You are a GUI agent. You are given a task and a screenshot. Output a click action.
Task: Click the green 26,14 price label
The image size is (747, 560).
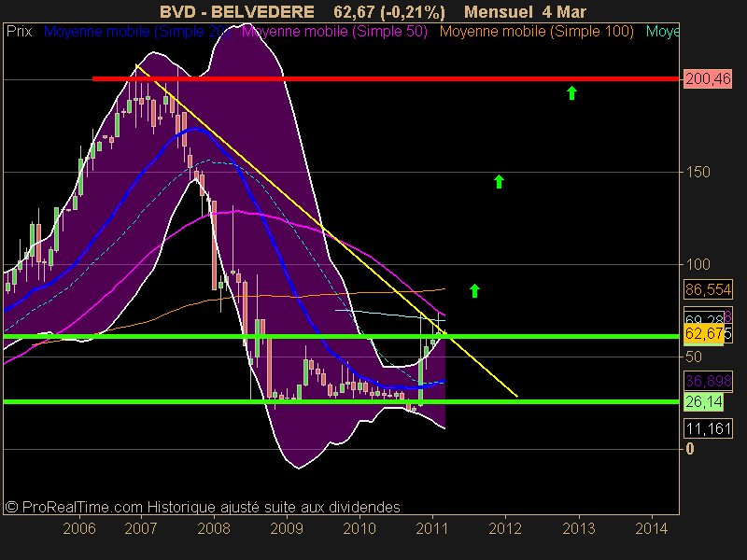click(x=704, y=402)
